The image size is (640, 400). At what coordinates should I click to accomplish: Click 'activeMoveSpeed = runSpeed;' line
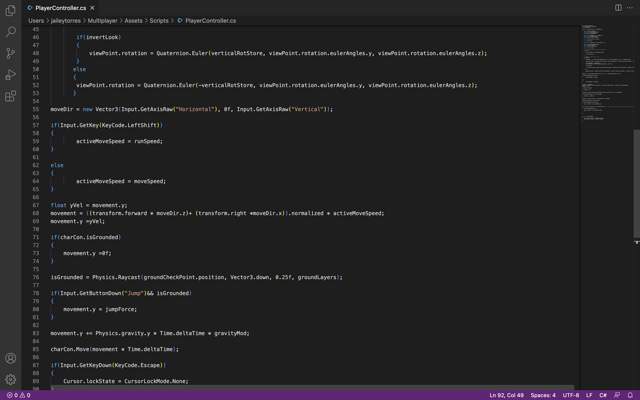click(119, 141)
